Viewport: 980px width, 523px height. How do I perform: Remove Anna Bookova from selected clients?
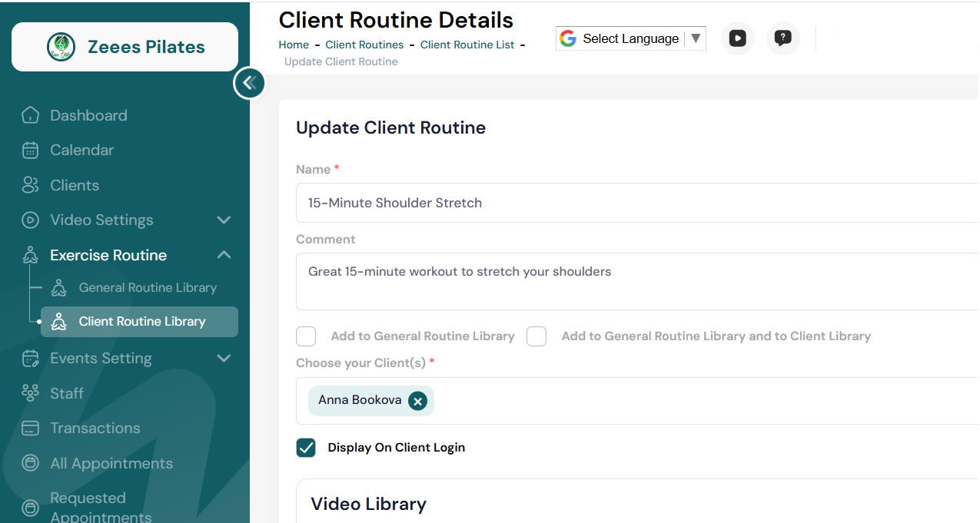(417, 401)
